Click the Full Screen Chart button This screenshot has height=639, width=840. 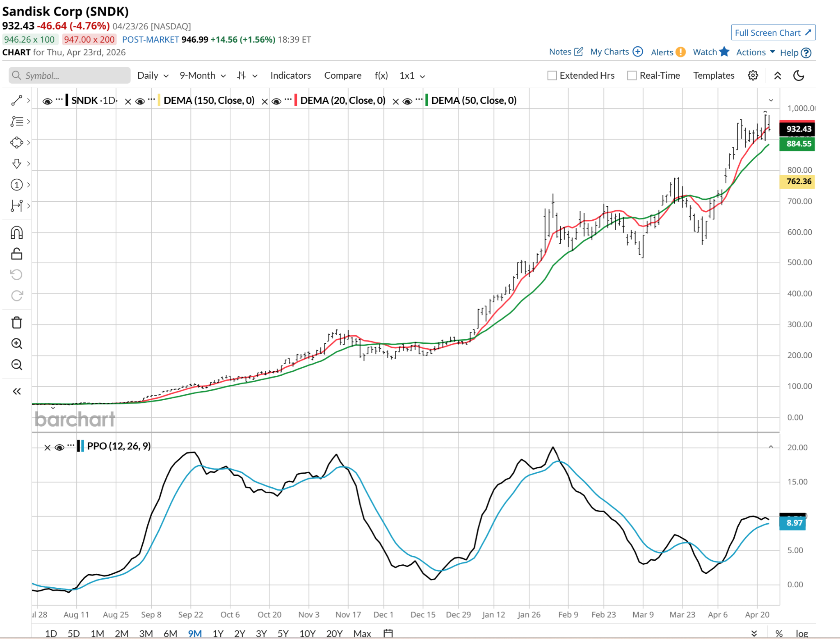pyautogui.click(x=773, y=33)
